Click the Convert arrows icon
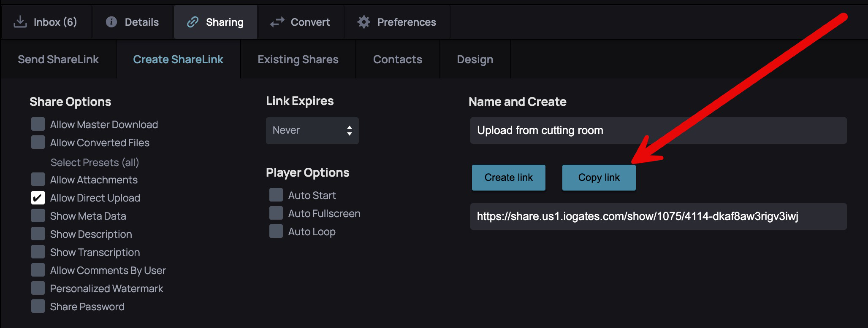 click(277, 22)
